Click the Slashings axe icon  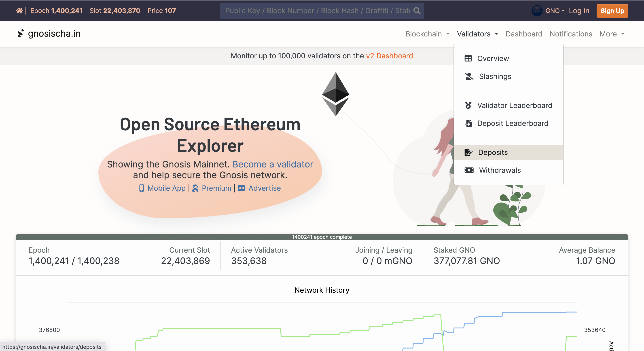(469, 76)
